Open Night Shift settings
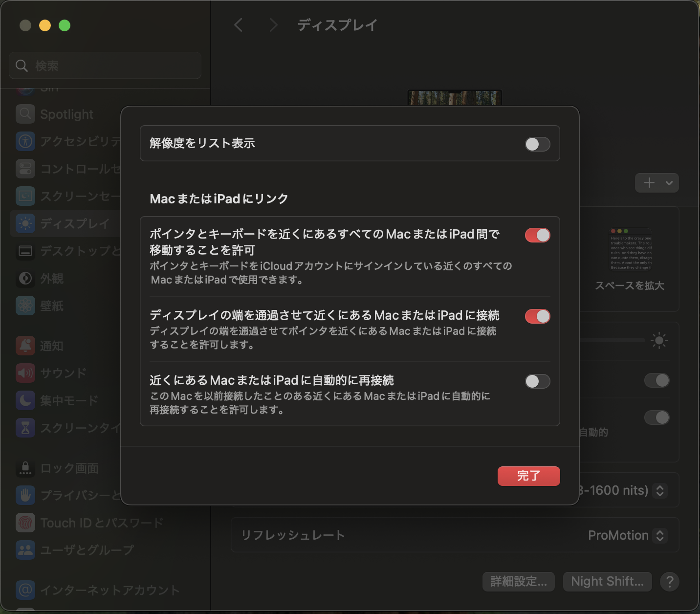Image resolution: width=700 pixels, height=614 pixels. [x=607, y=581]
